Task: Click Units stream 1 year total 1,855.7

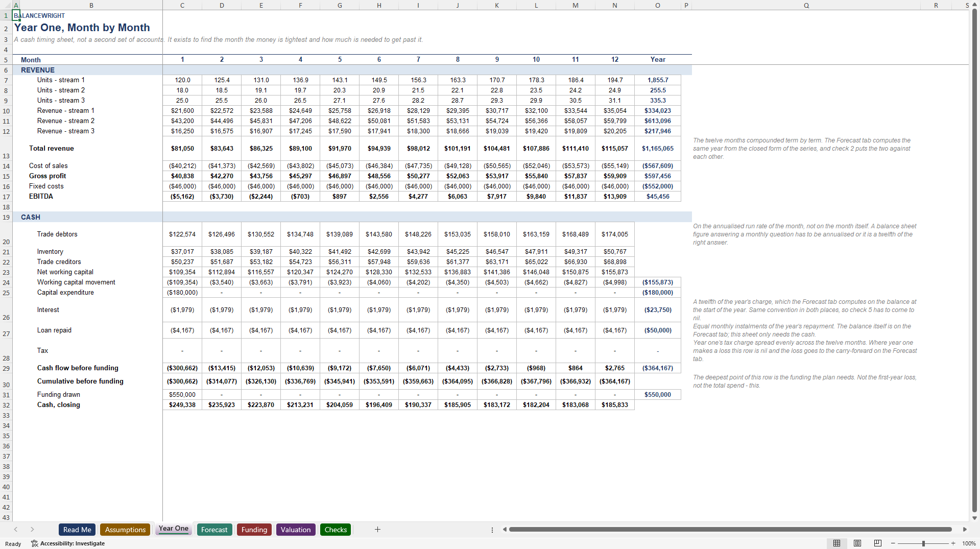Action: (658, 80)
